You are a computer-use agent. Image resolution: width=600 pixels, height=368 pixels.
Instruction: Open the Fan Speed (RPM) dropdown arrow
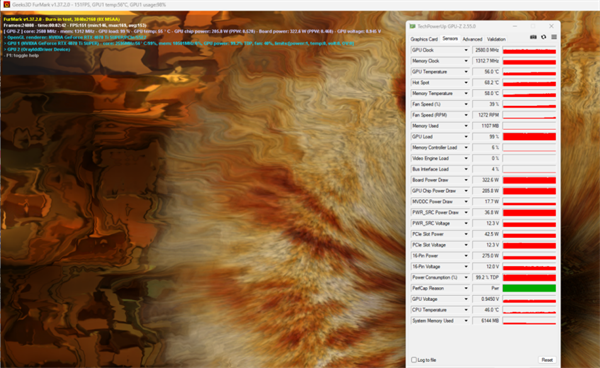[466, 115]
